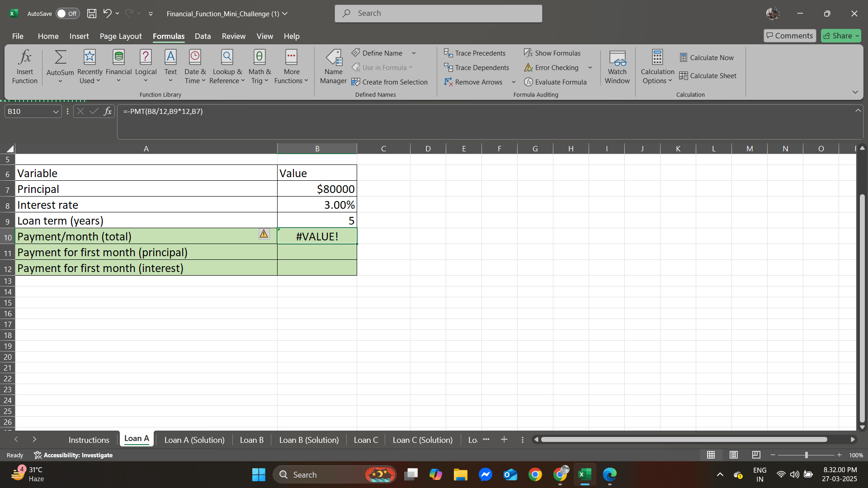Open the Define Name dropdown arrow
868x488 pixels.
[414, 53]
